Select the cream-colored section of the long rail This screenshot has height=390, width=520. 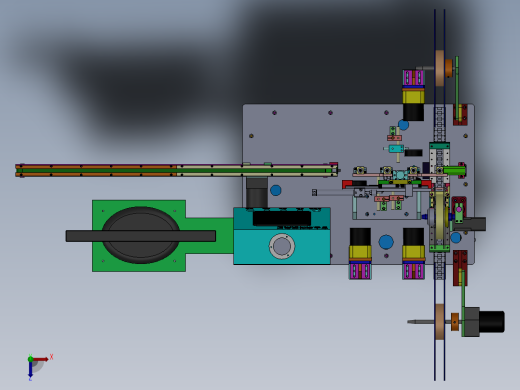click(257, 170)
